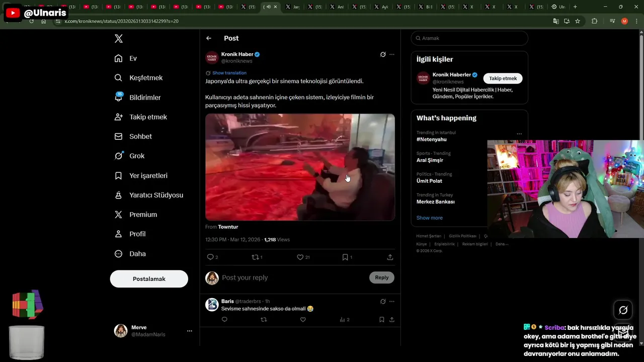This screenshot has height=362, width=644.
Task: Open browser home button
Action: coord(44,21)
